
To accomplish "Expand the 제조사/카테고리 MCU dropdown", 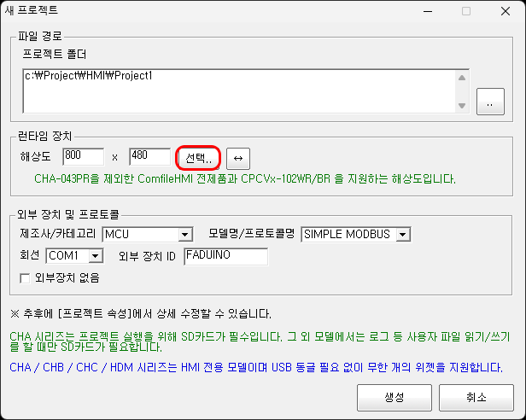I will (x=184, y=234).
